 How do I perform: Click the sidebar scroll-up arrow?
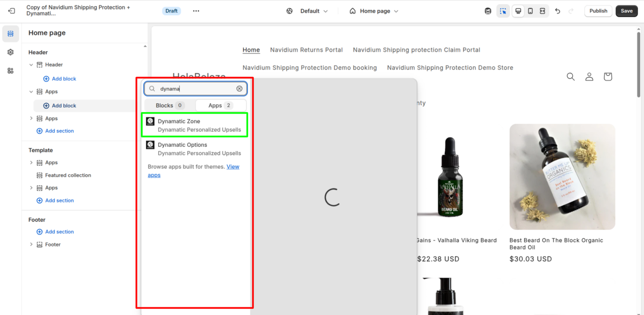point(145,47)
